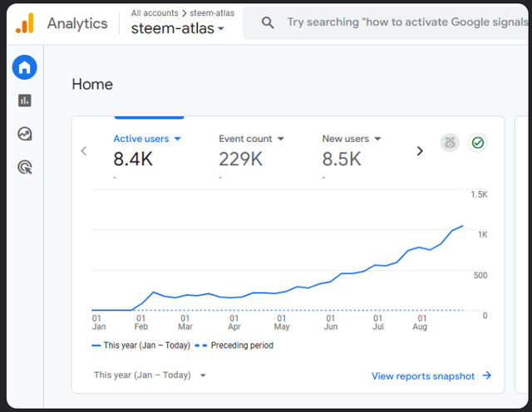Image resolution: width=532 pixels, height=412 pixels.
Task: Open the Reports bar chart icon
Action: click(x=24, y=101)
